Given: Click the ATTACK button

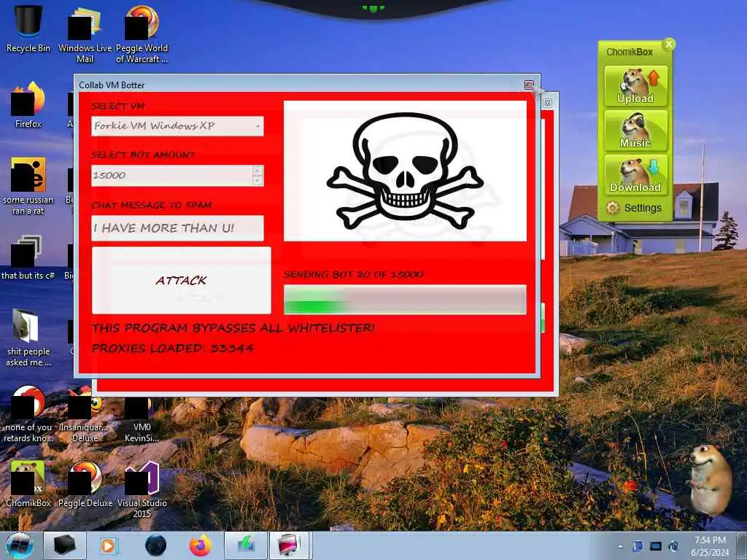Looking at the screenshot, I should click(x=181, y=281).
